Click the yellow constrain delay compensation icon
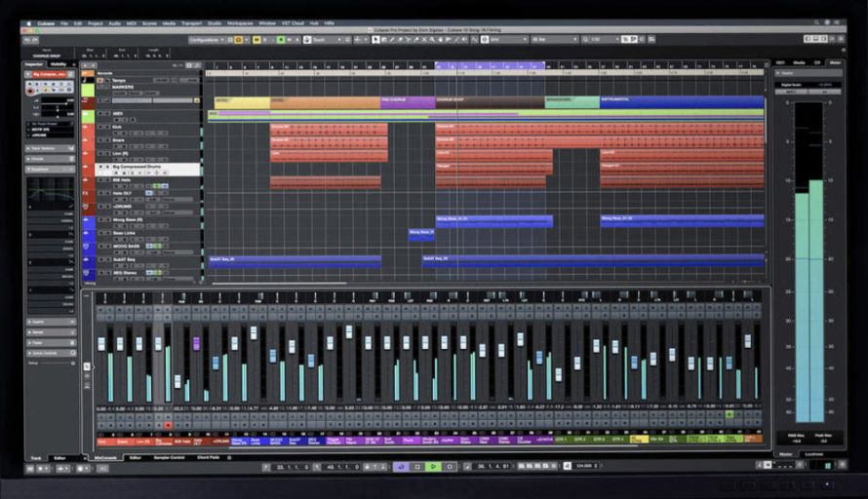 pyautogui.click(x=239, y=40)
